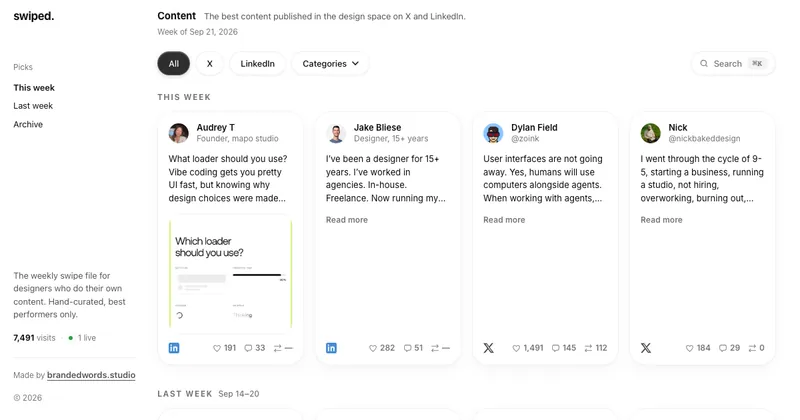Click the 'Sep 14–20' date range
800x420 pixels.
point(239,394)
